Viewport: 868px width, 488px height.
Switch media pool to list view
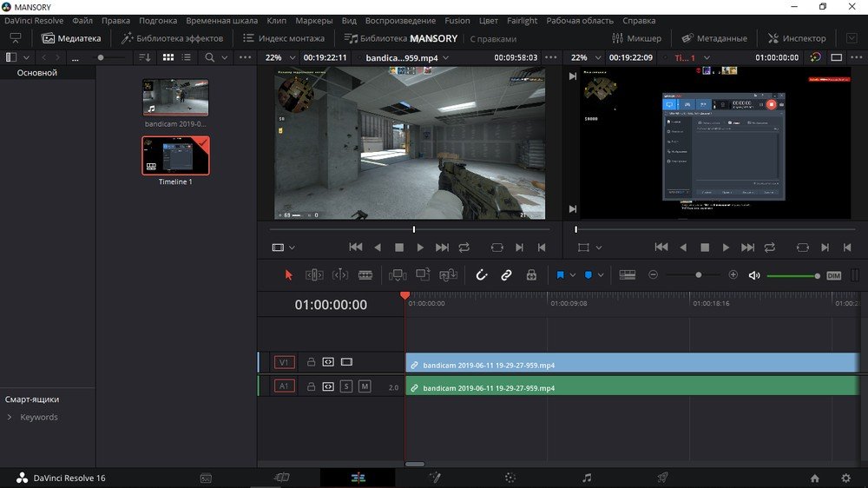tap(187, 57)
